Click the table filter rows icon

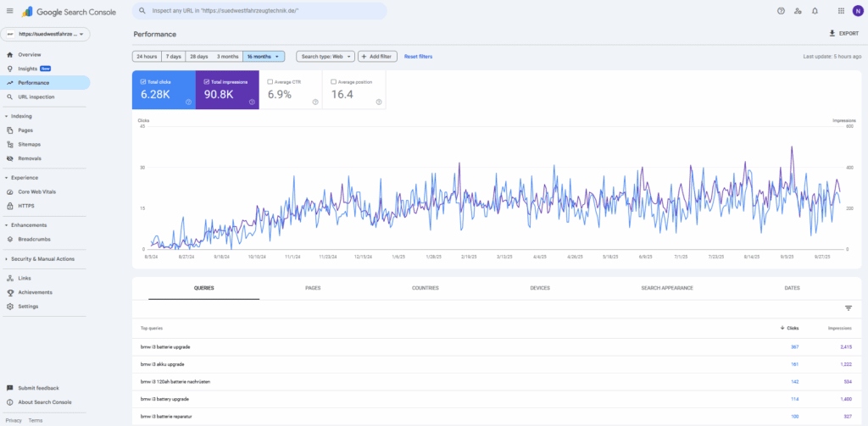pyautogui.click(x=848, y=308)
